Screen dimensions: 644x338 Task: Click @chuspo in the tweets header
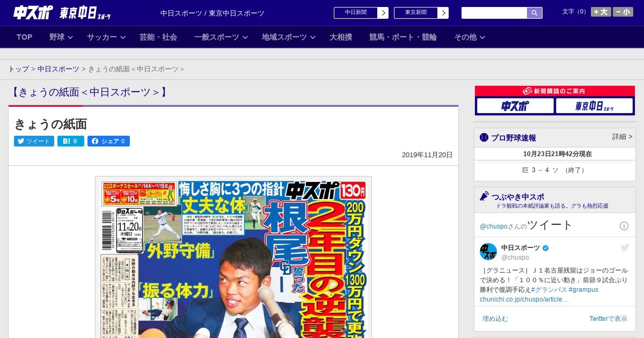tap(495, 226)
